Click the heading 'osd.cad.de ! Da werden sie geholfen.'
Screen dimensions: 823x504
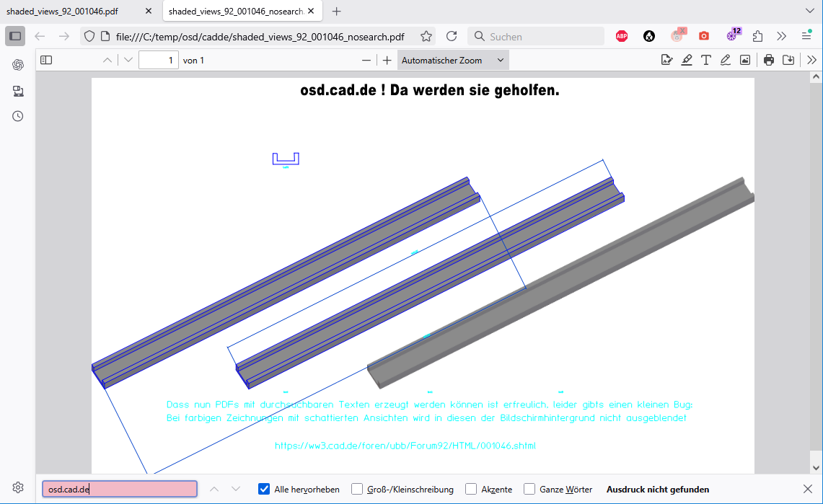coord(430,90)
